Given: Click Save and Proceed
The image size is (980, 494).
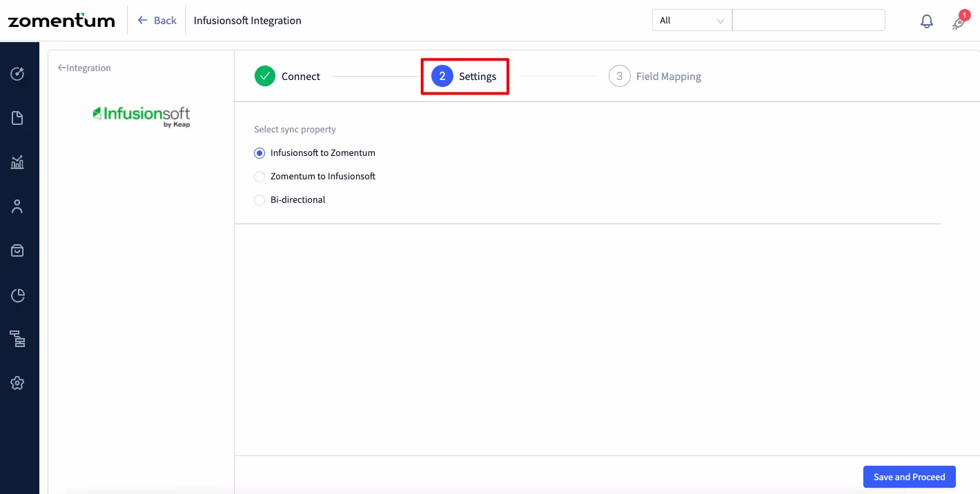Looking at the screenshot, I should click(x=909, y=477).
